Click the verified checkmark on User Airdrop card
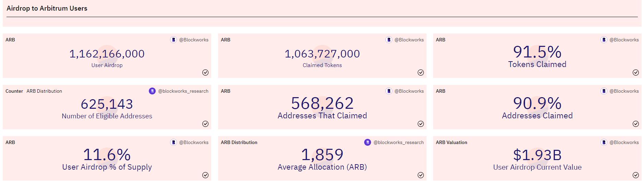This screenshot has width=644, height=183. tap(205, 73)
